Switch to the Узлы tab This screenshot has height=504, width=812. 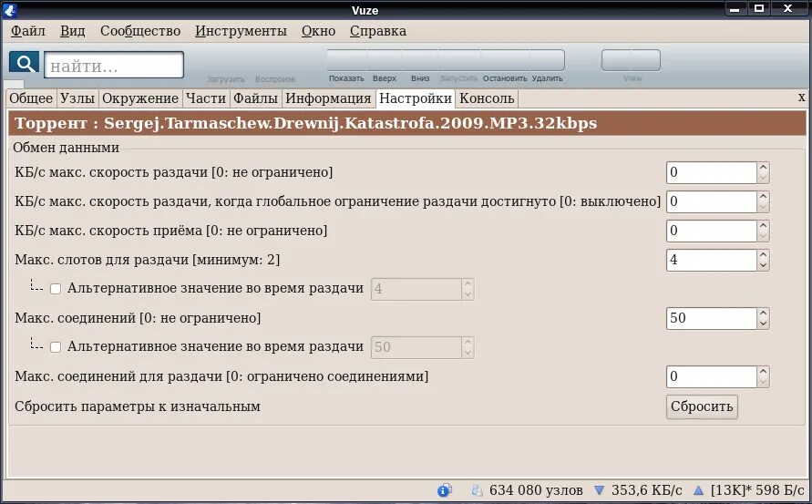(x=77, y=98)
